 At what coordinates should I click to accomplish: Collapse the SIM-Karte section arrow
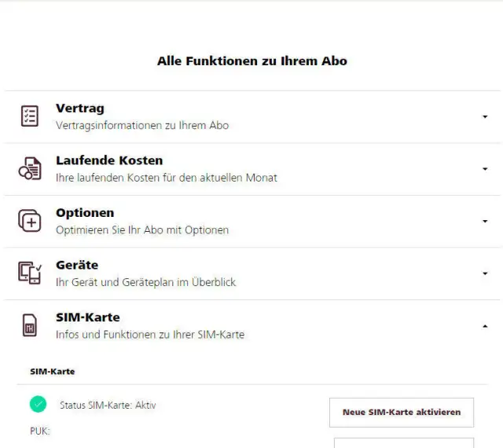click(485, 325)
